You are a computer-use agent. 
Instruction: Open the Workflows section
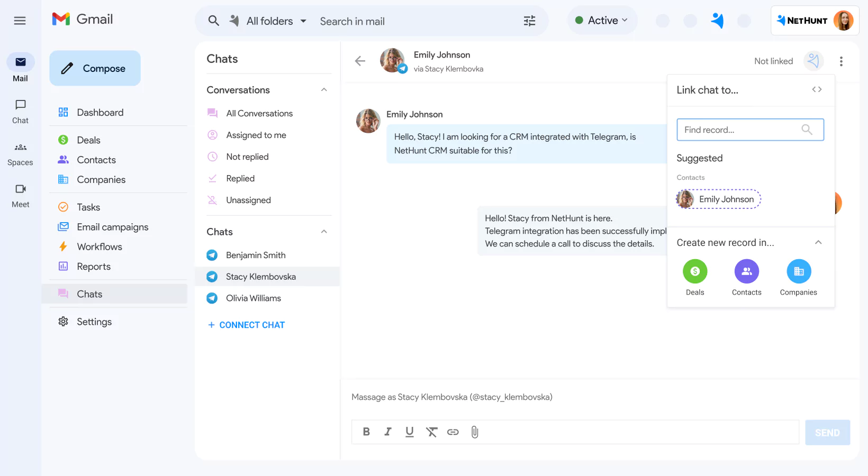[99, 246]
